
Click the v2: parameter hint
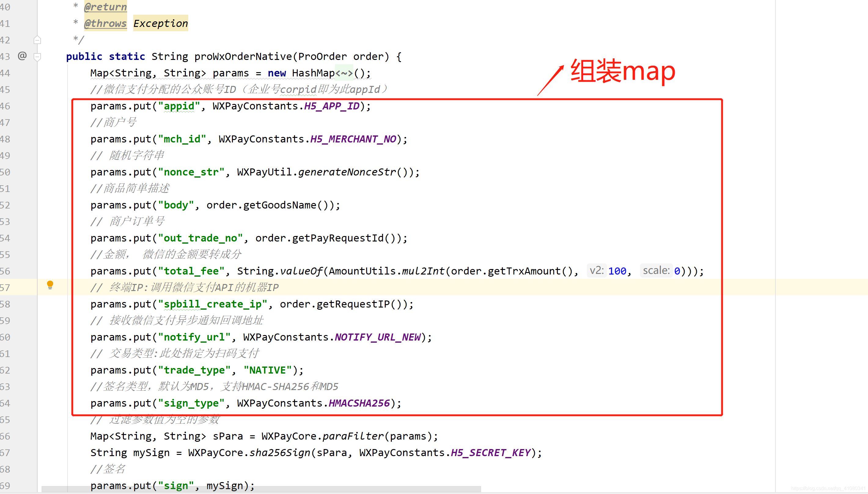click(x=597, y=271)
